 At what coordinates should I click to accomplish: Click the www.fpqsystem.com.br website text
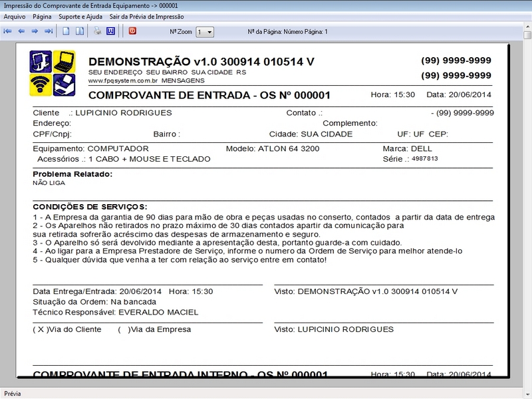click(123, 80)
